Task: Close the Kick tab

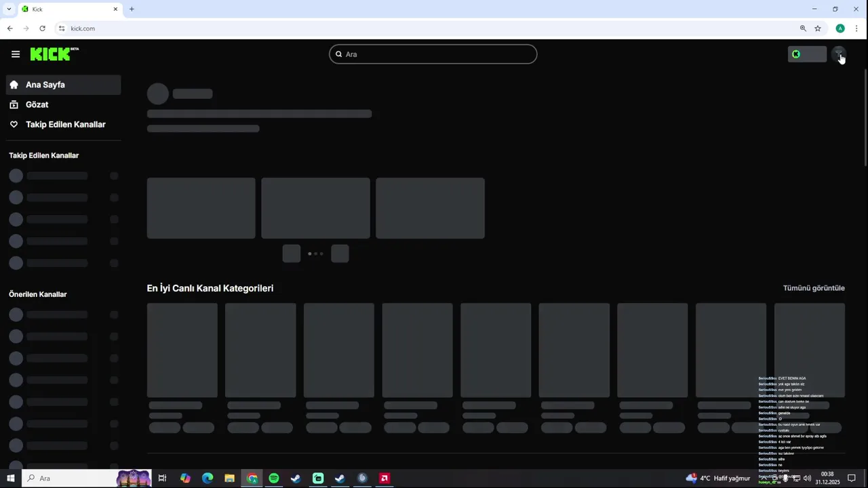Action: point(115,9)
